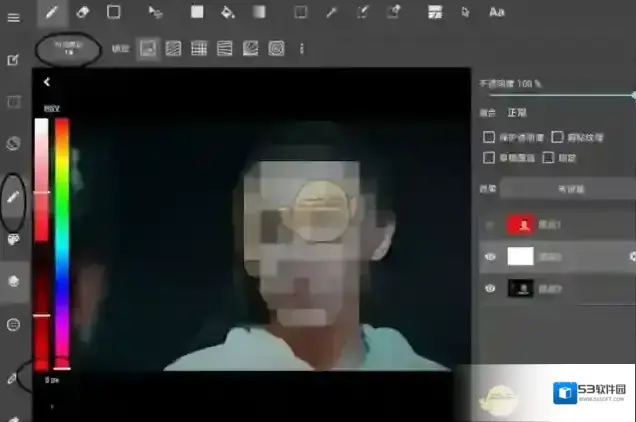Enable the Clipping checkbox
Image resolution: width=636 pixels, height=422 pixels.
click(x=557, y=136)
